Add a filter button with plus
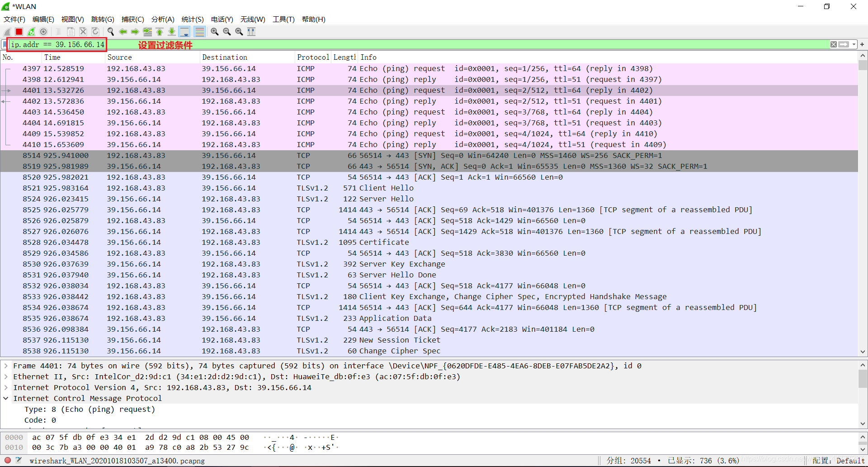 click(x=862, y=44)
